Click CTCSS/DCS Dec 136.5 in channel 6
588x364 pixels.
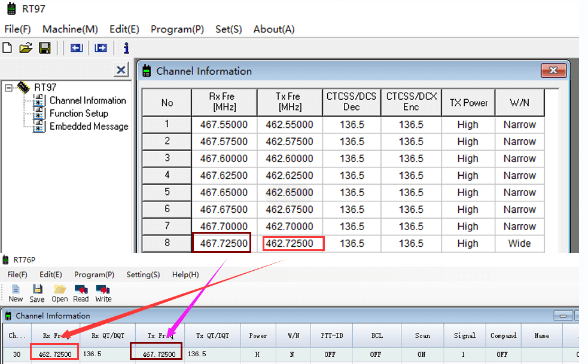pyautogui.click(x=352, y=209)
